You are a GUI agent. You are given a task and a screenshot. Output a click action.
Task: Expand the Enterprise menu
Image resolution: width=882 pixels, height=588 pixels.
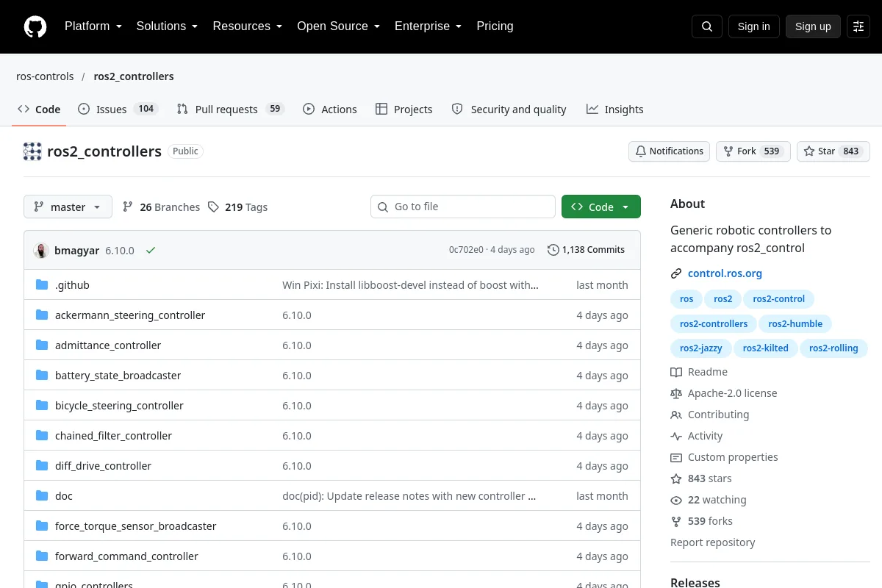[428, 26]
